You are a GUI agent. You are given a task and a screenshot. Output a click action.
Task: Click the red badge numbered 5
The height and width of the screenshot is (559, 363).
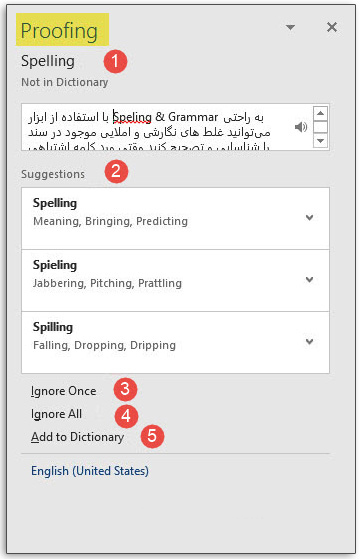click(x=152, y=436)
